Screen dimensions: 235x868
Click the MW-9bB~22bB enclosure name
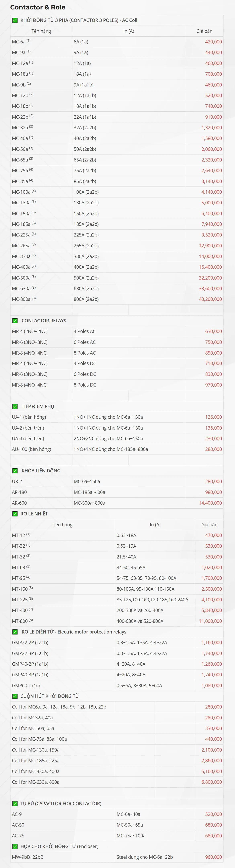28,857
